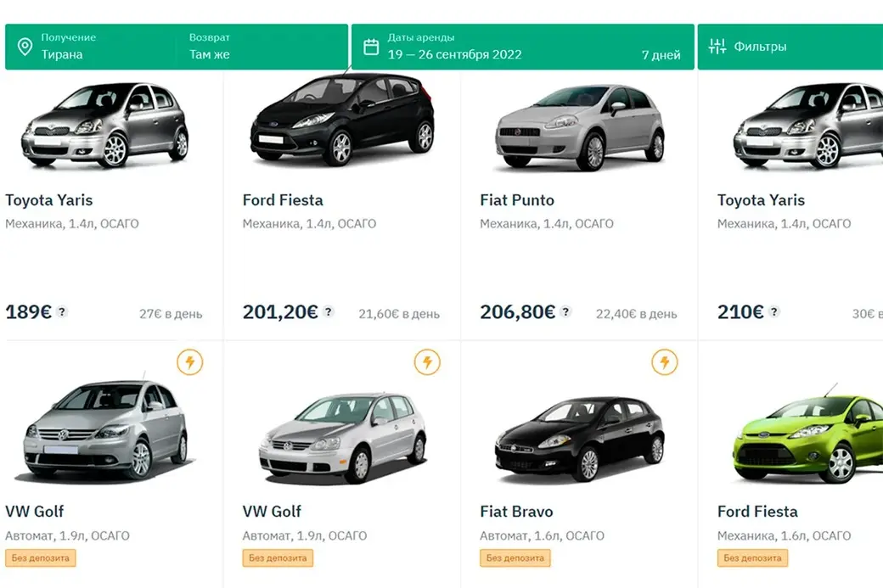883x588 pixels.
Task: Open the Ford Fiesta listing link
Action: pyautogui.click(x=282, y=200)
